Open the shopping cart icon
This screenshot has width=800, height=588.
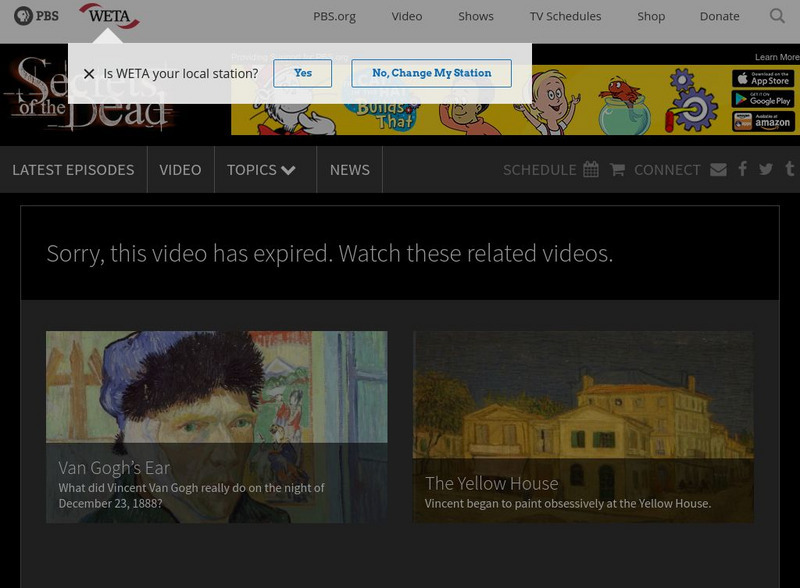coord(617,169)
